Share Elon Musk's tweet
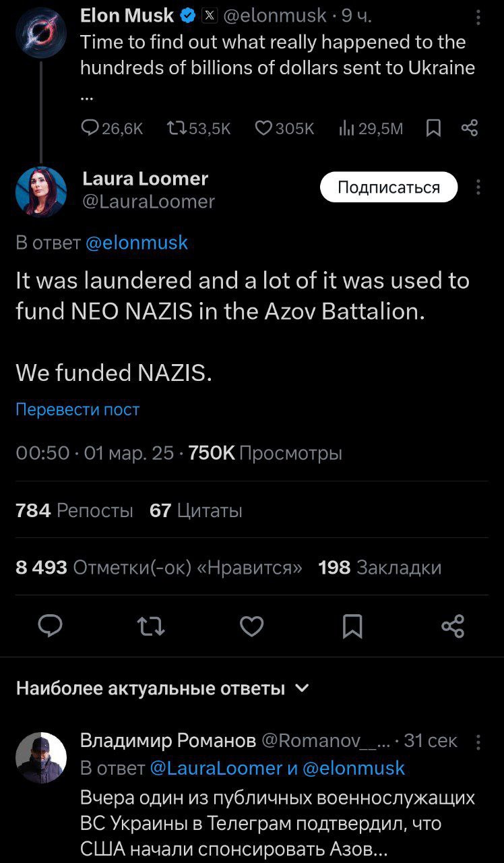The height and width of the screenshot is (863, 504). pyautogui.click(x=470, y=128)
